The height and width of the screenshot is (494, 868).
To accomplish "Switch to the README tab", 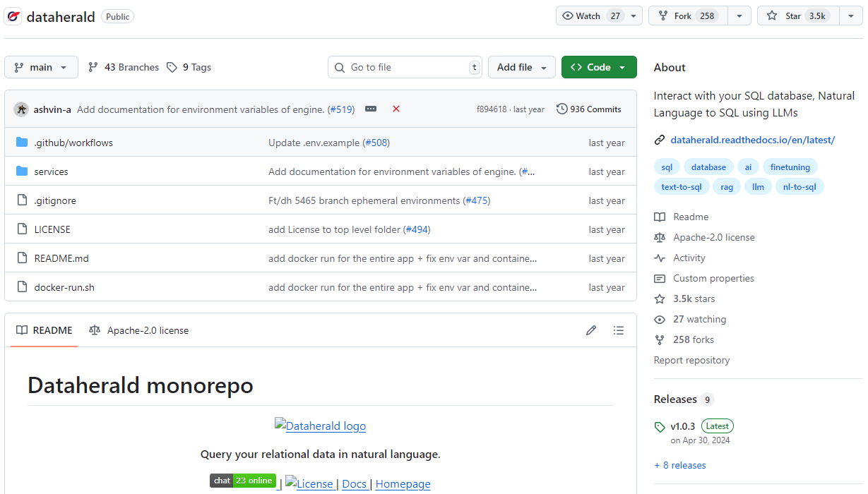I will 43,330.
